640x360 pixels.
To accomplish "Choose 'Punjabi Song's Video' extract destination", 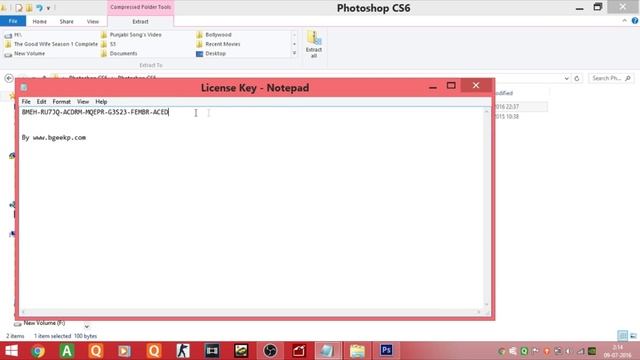I will (131, 35).
